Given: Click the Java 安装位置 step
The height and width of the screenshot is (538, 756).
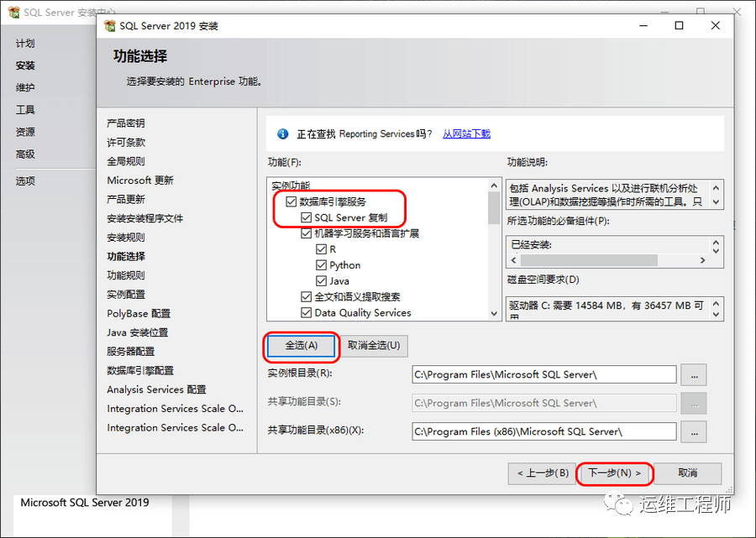Looking at the screenshot, I should [x=138, y=332].
